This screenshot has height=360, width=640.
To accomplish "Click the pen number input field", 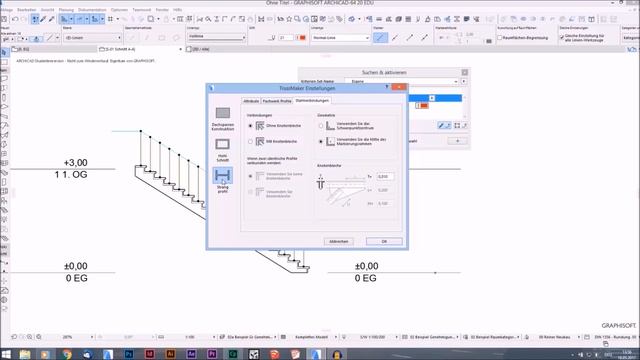I will [x=286, y=38].
